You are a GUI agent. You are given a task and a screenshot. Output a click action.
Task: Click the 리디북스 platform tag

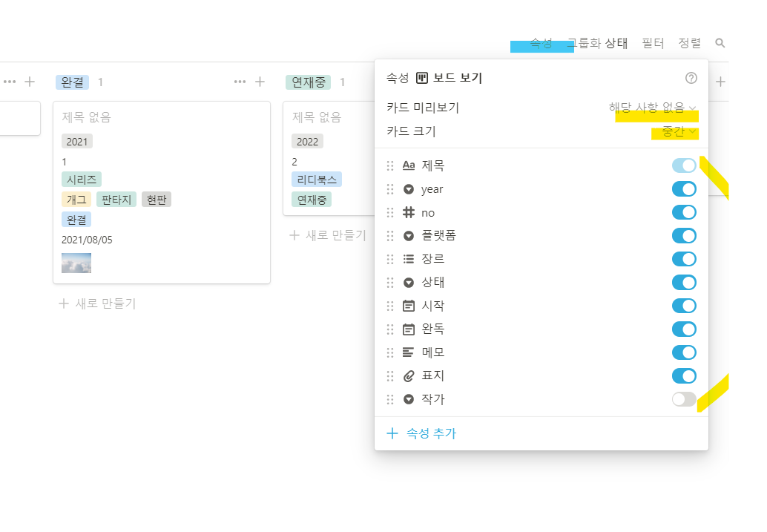pyautogui.click(x=317, y=180)
